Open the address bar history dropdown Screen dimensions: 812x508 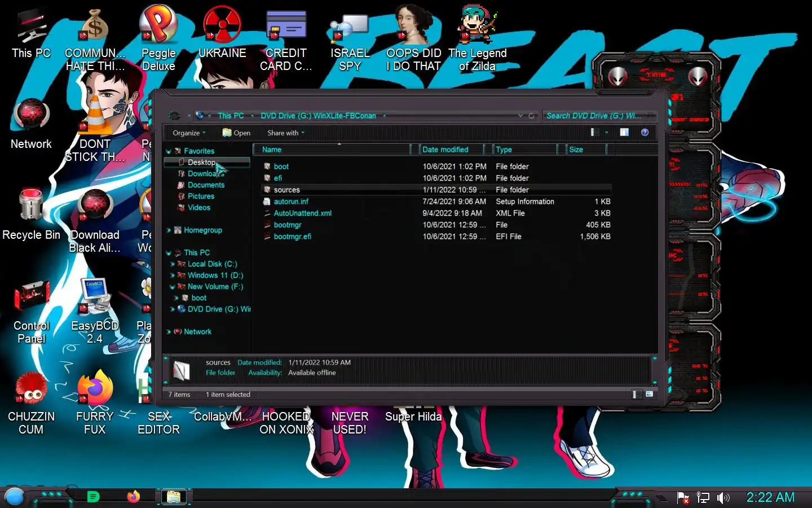(520, 116)
